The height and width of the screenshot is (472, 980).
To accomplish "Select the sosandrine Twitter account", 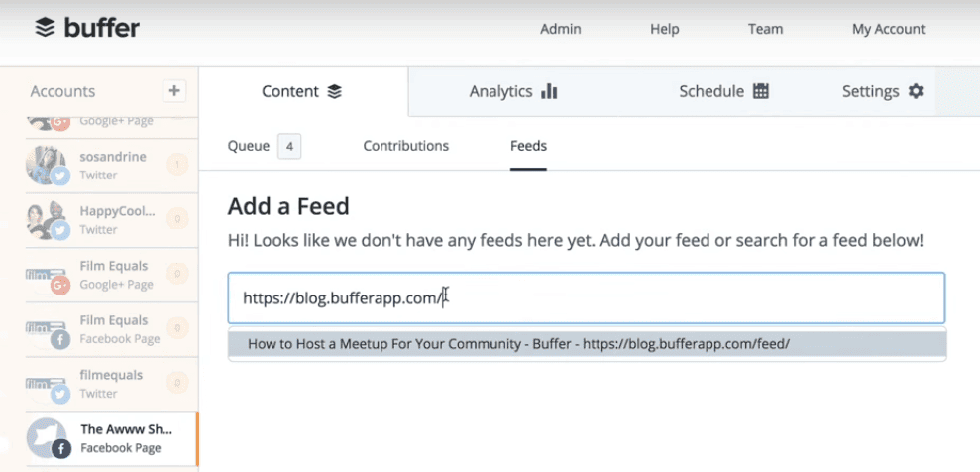I will tap(111, 166).
